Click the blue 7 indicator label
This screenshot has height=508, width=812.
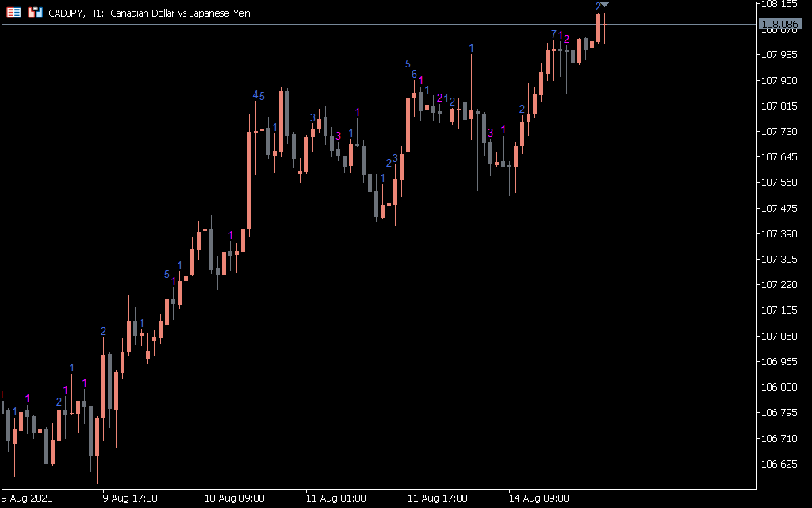[553, 34]
